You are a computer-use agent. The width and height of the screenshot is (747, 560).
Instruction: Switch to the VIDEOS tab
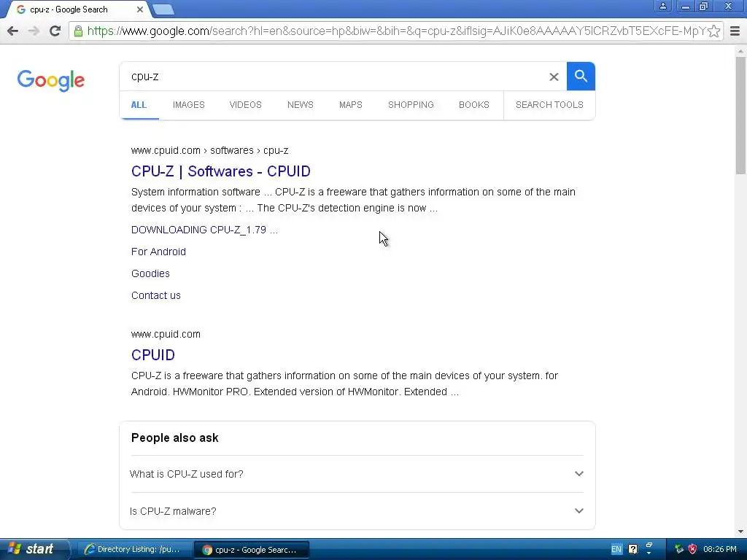tap(245, 105)
